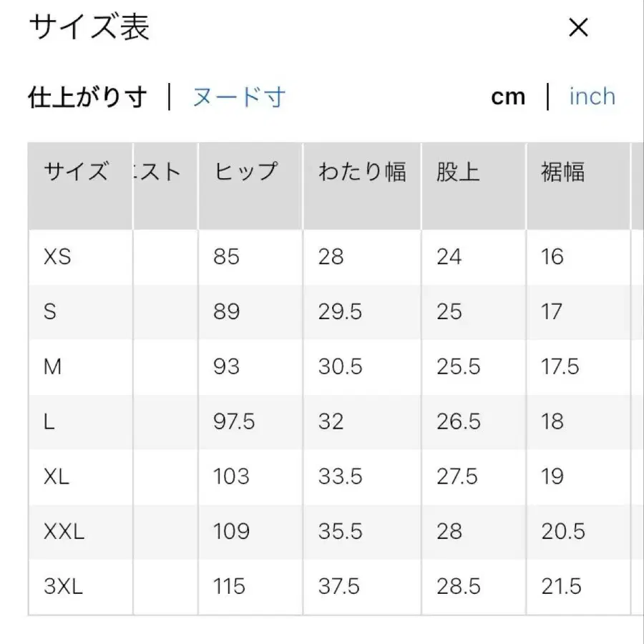Select the XXL size row label
The image size is (644, 644).
63,531
